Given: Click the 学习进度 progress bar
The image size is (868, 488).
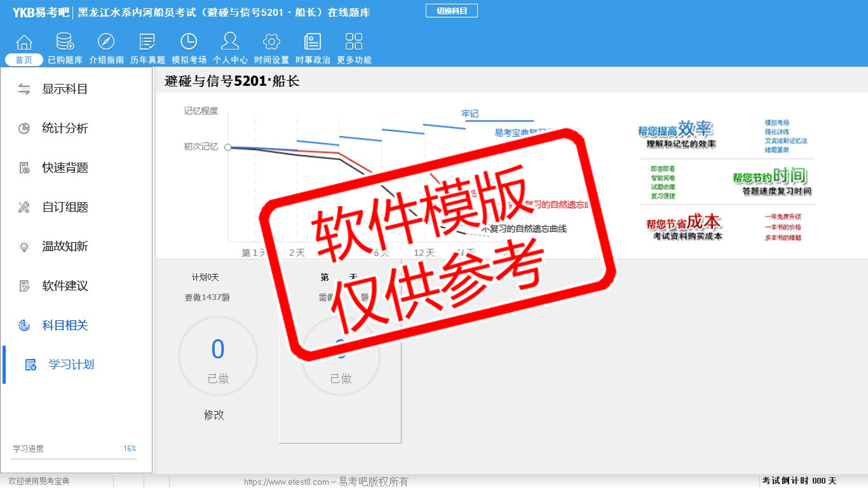Looking at the screenshot, I should pyautogui.click(x=74, y=458).
